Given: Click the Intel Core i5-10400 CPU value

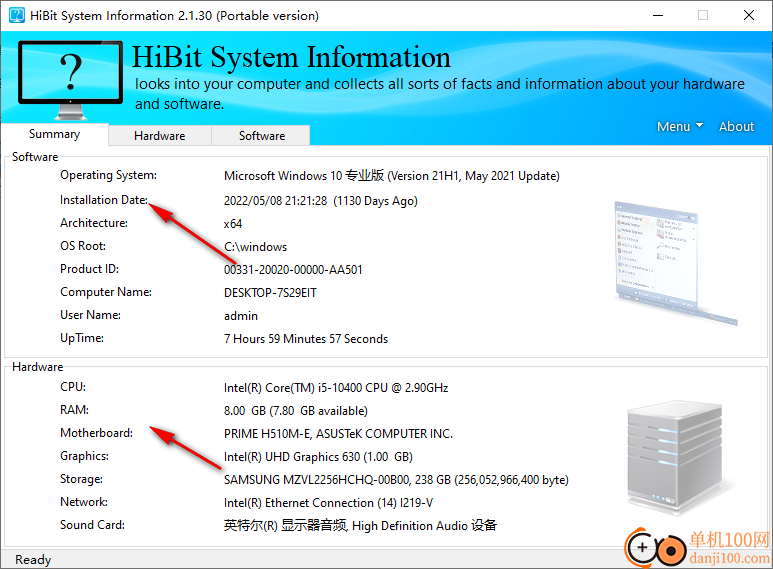Looking at the screenshot, I should (x=336, y=388).
